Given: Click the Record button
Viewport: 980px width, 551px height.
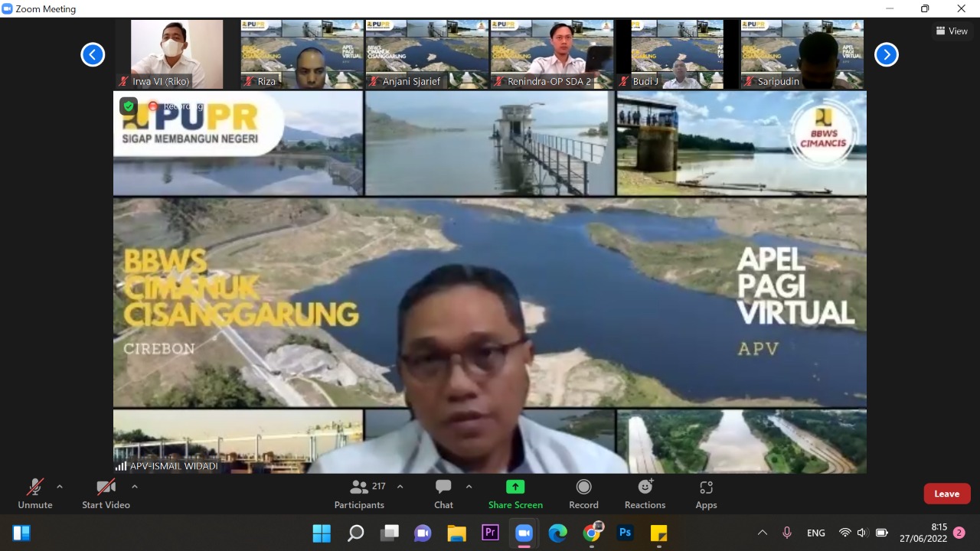Looking at the screenshot, I should click(x=583, y=494).
